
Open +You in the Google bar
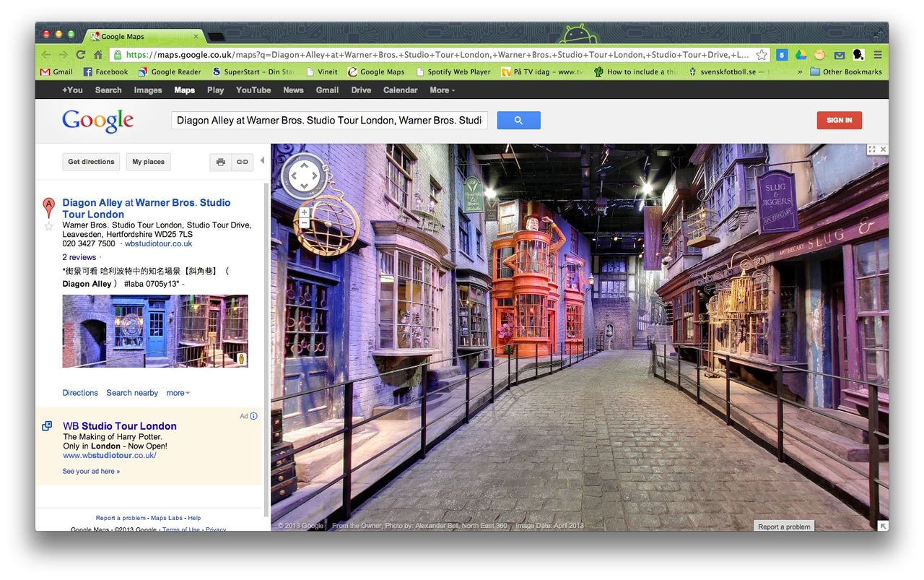pyautogui.click(x=72, y=90)
